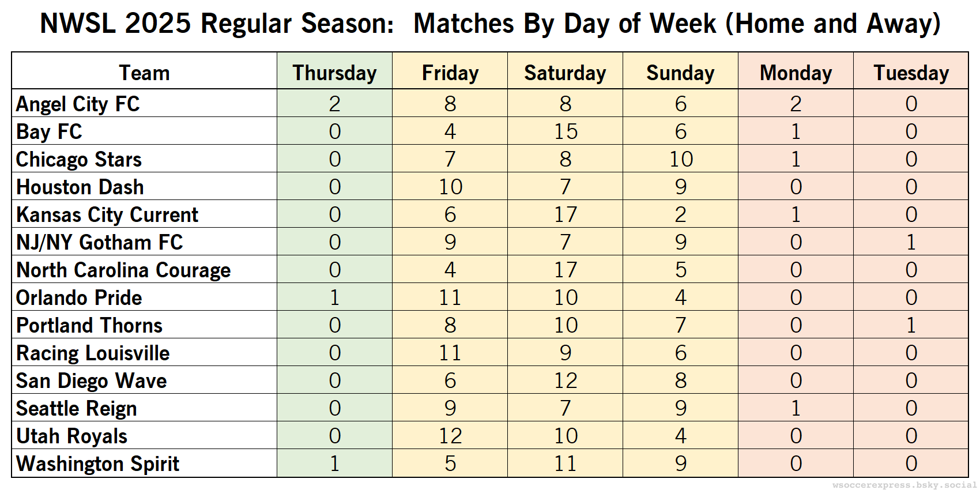Select Chicago Stars' Sunday match count

(x=681, y=159)
